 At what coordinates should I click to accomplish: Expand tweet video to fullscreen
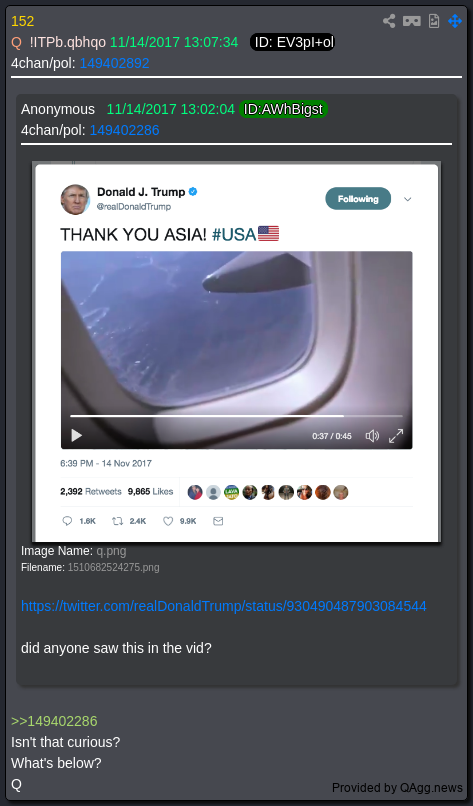(x=396, y=436)
